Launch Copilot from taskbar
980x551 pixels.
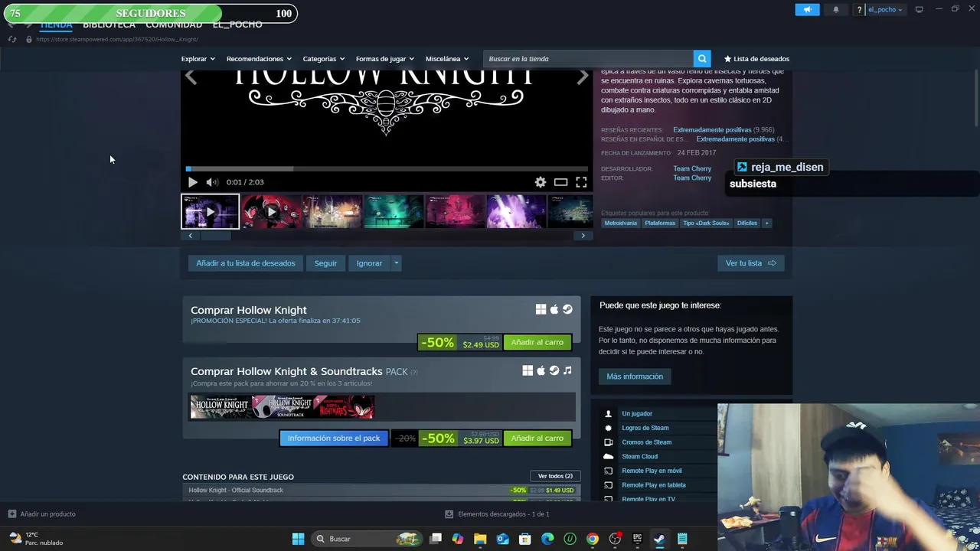coord(458,539)
